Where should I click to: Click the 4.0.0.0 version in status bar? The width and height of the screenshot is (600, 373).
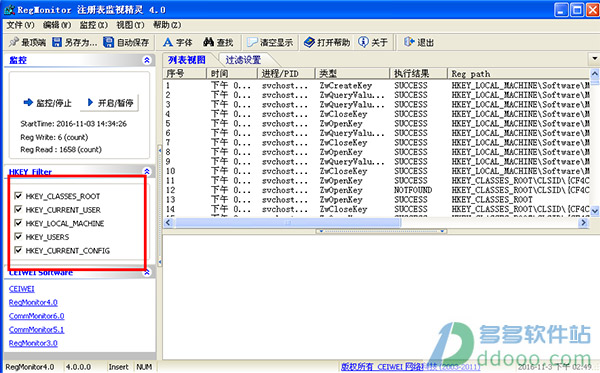coord(78,367)
